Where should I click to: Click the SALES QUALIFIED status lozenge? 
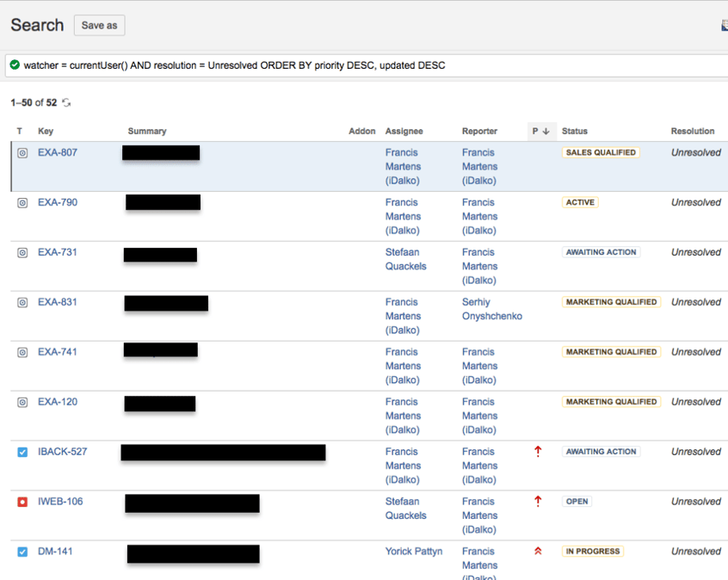point(600,152)
